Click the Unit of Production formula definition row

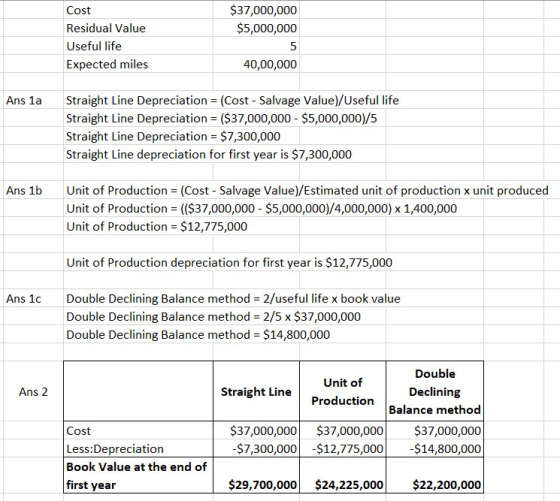307,190
